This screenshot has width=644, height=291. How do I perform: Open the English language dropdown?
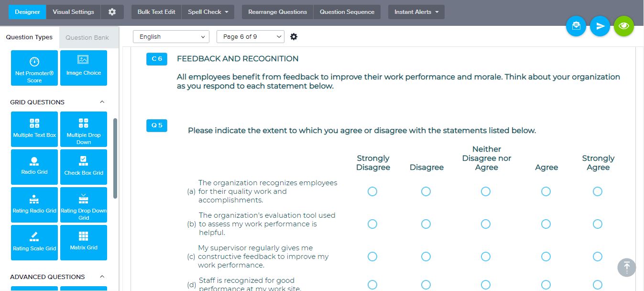171,37
